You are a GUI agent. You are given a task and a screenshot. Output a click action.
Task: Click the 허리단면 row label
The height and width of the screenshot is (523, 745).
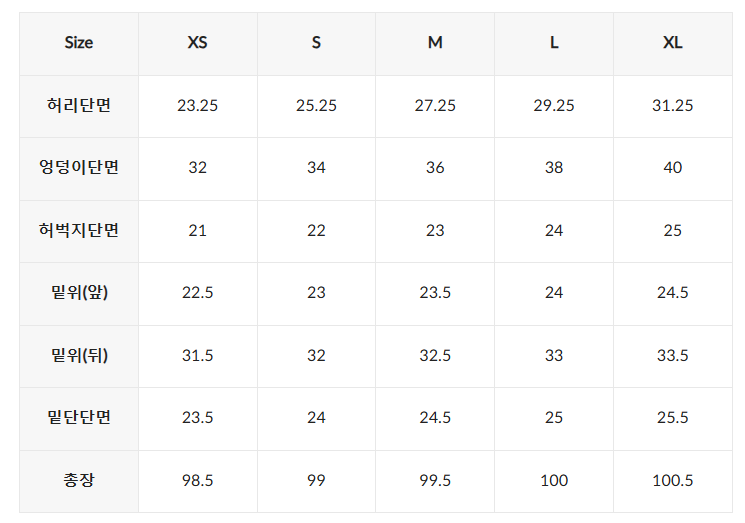point(79,105)
